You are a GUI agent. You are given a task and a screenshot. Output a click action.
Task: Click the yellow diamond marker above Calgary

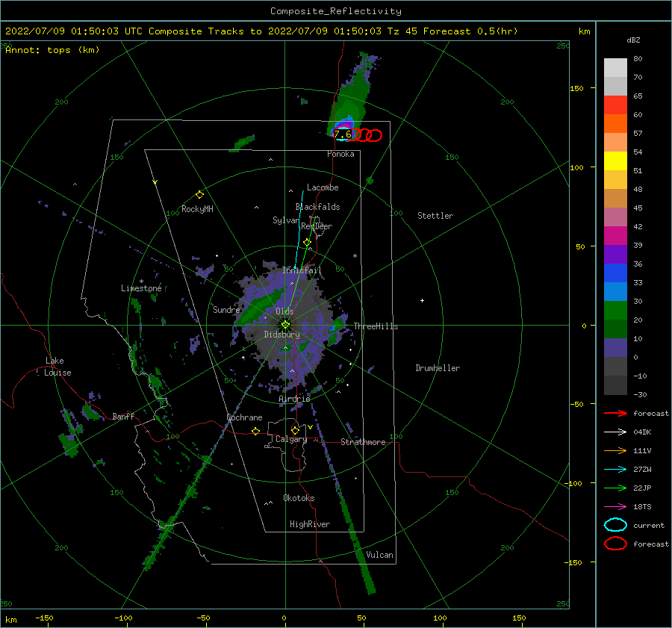[x=295, y=430]
